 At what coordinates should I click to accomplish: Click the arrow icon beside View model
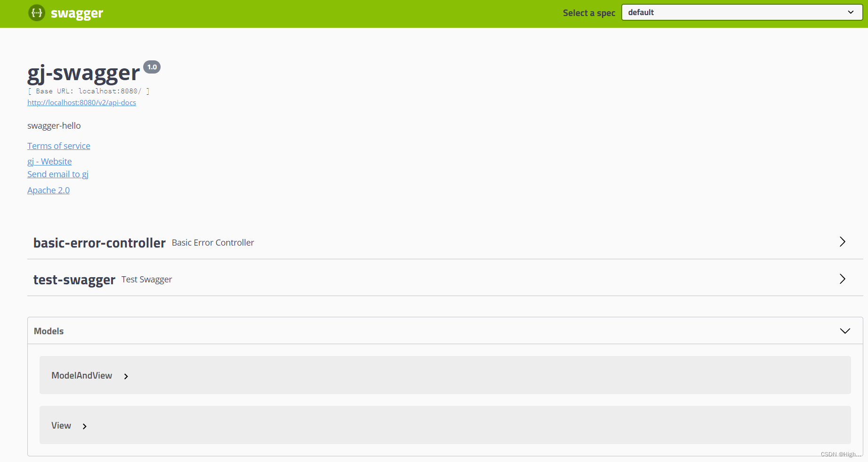tap(85, 426)
